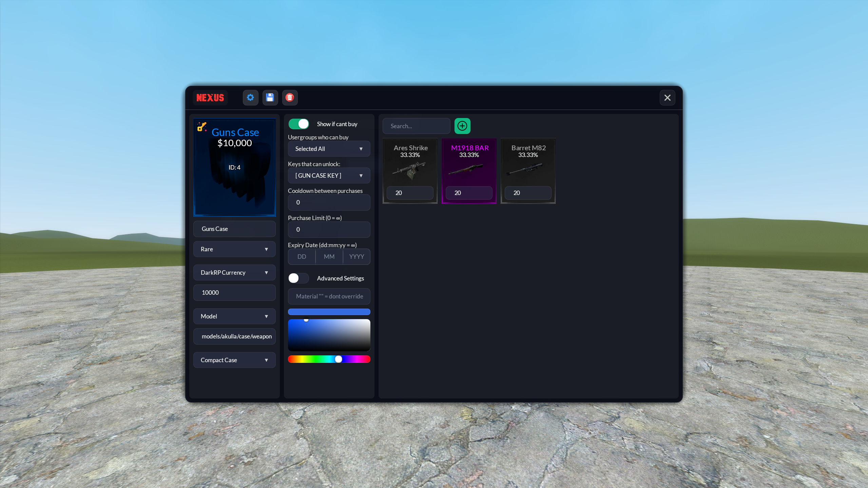The width and height of the screenshot is (868, 488).
Task: Expand the GUN CASE KEY dropdown
Action: [x=329, y=176]
